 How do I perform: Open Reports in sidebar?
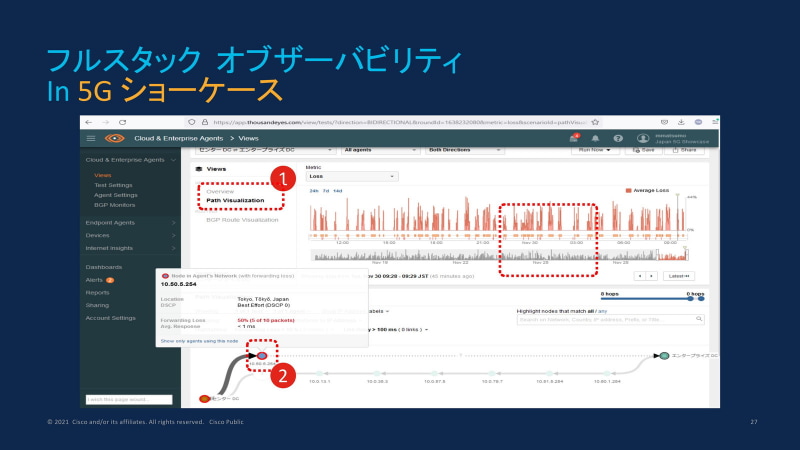[x=97, y=293]
